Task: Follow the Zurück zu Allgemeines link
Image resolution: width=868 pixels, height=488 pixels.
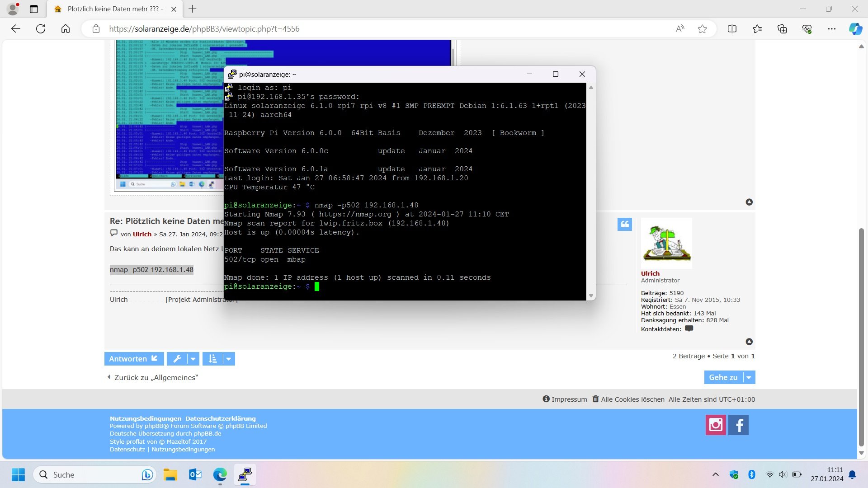Action: [x=156, y=377]
